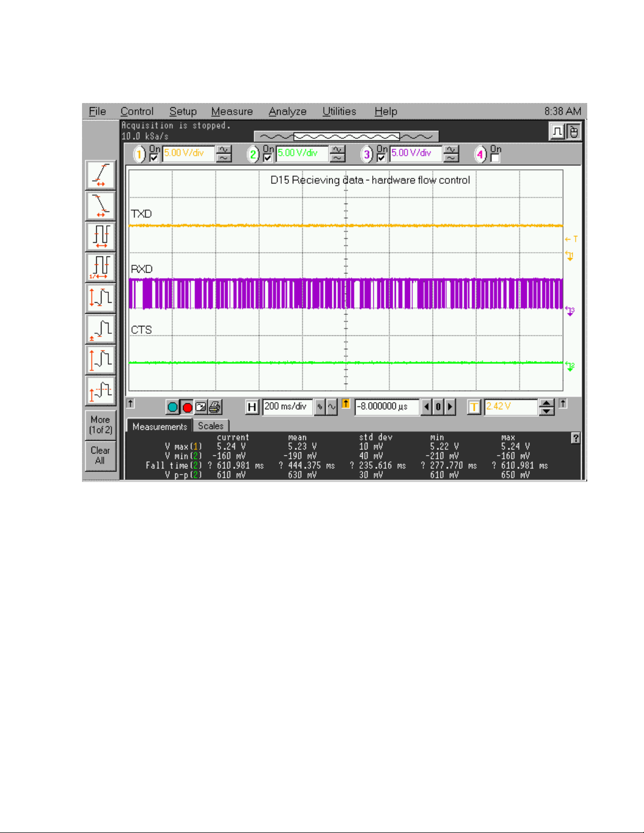Viewport: 644px width, 833px height.
Task: Reset horizontal position with 0 button
Action: pos(438,407)
